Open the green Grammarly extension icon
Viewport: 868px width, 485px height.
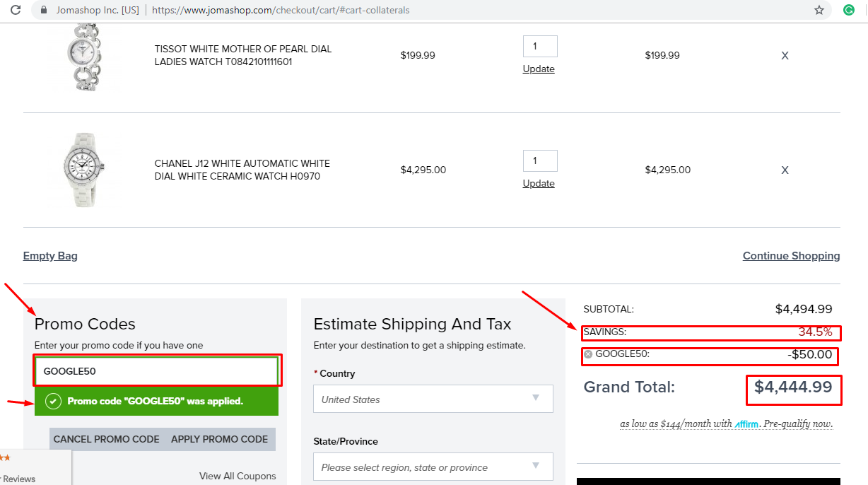[x=849, y=10]
